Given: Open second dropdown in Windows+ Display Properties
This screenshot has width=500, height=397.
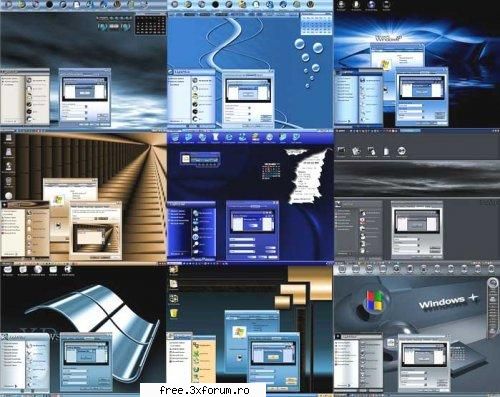Looking at the screenshot, I should pos(414,379).
